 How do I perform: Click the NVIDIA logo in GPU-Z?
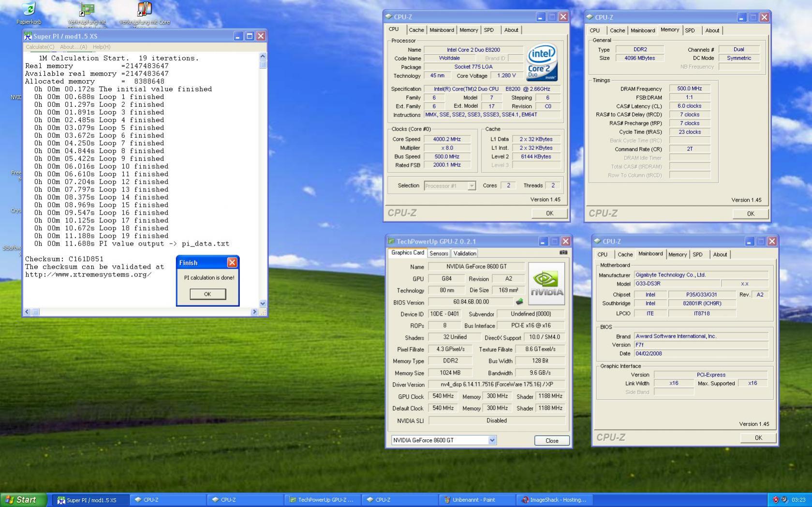pyautogui.click(x=546, y=283)
